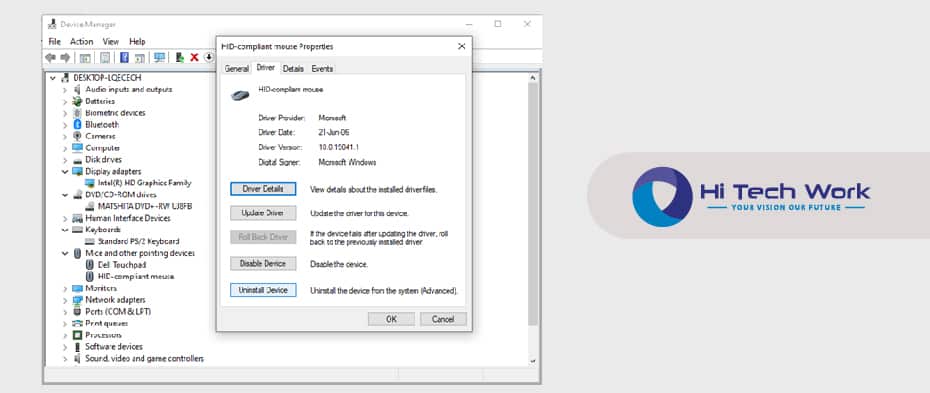Expand the Human Interface Devices category
Screen dimensions: 930x393
(65, 218)
